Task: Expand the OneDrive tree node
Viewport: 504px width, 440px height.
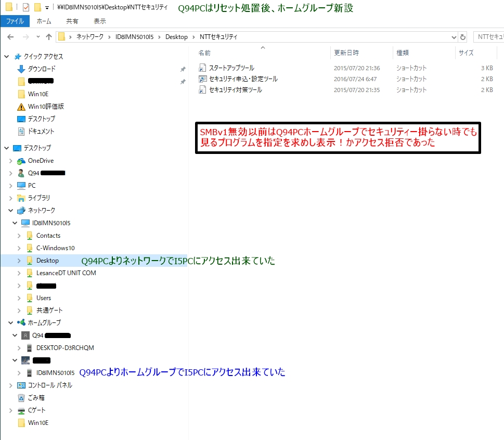Action: pos(10,161)
